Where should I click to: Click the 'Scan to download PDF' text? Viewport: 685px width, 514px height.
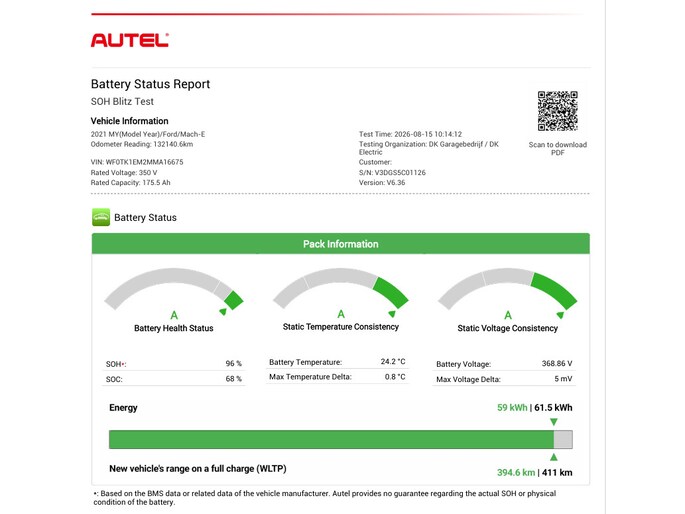tap(557, 148)
